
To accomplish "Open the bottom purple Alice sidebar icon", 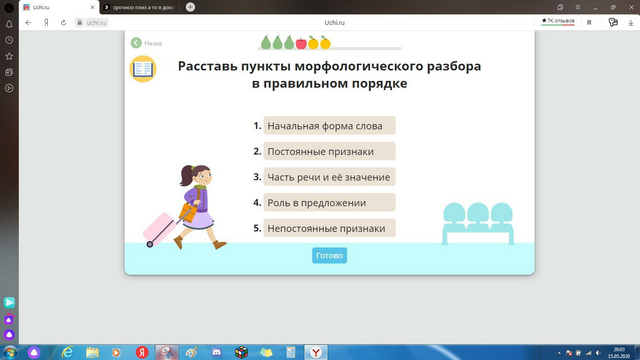I will tap(9, 335).
